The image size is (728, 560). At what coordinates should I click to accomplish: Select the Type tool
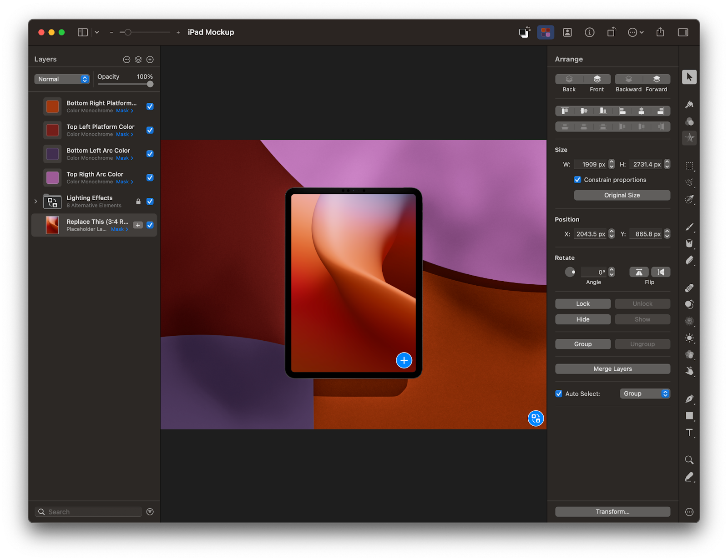[689, 433]
